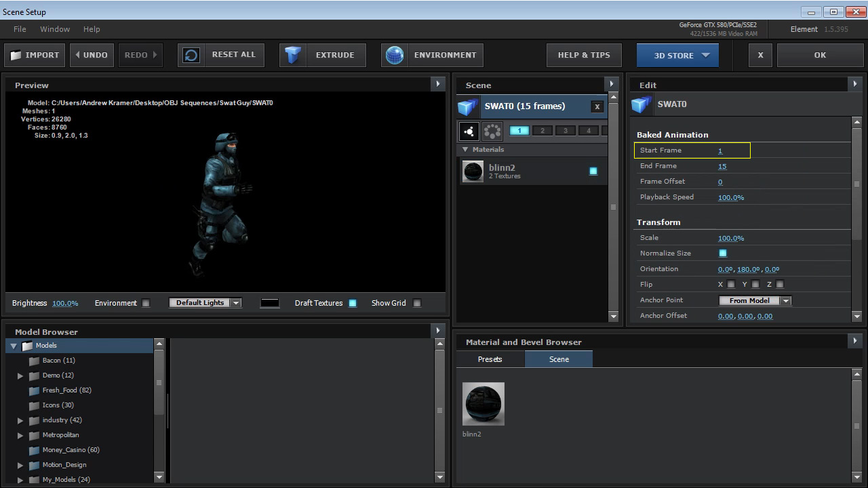Click the OK button
868x488 pixels.
click(x=820, y=56)
